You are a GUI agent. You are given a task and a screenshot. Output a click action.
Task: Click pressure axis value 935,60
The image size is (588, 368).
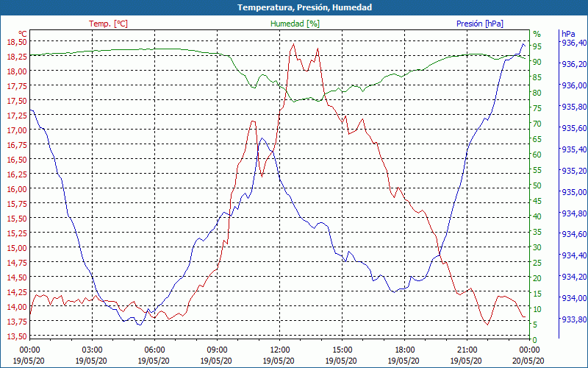click(573, 128)
